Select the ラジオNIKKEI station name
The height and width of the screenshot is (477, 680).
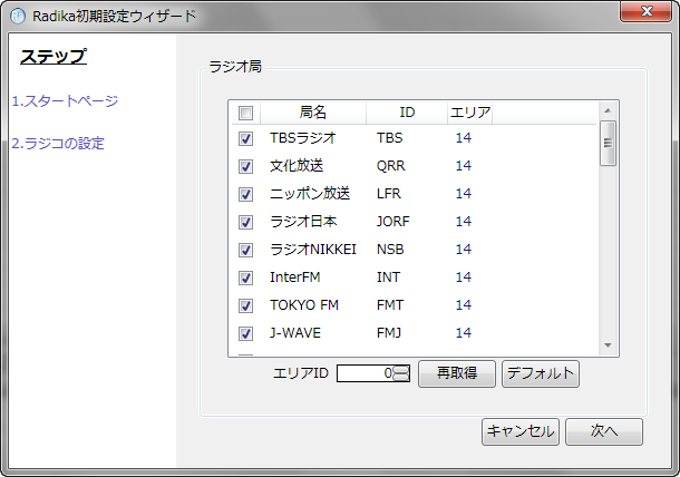[313, 249]
